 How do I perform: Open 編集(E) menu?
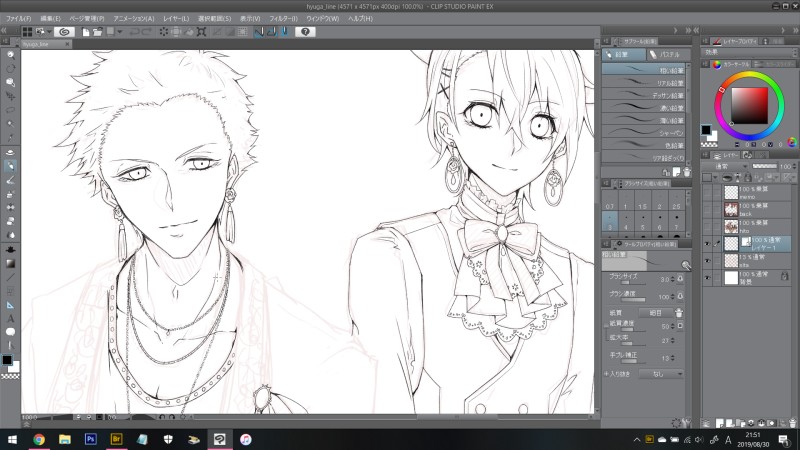click(x=50, y=18)
